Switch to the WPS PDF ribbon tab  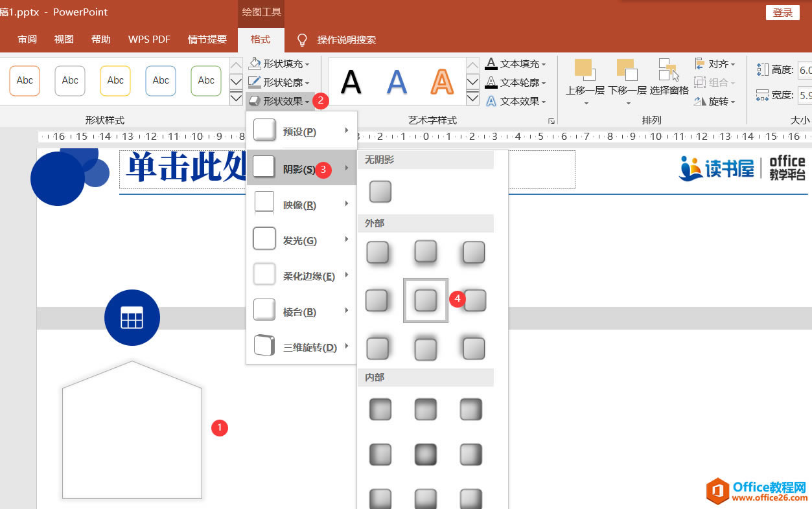[x=149, y=39]
